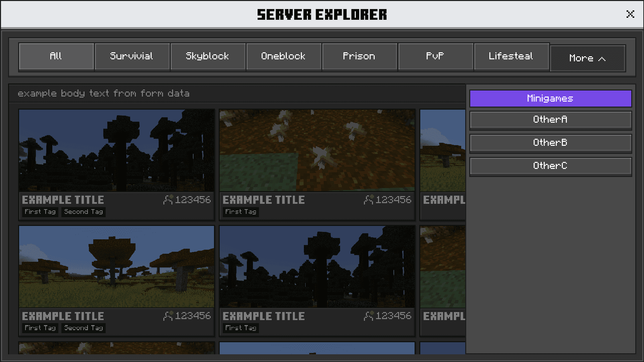Image resolution: width=644 pixels, height=362 pixels.
Task: Click the player count icon on the second-row night forest card
Action: (x=369, y=316)
